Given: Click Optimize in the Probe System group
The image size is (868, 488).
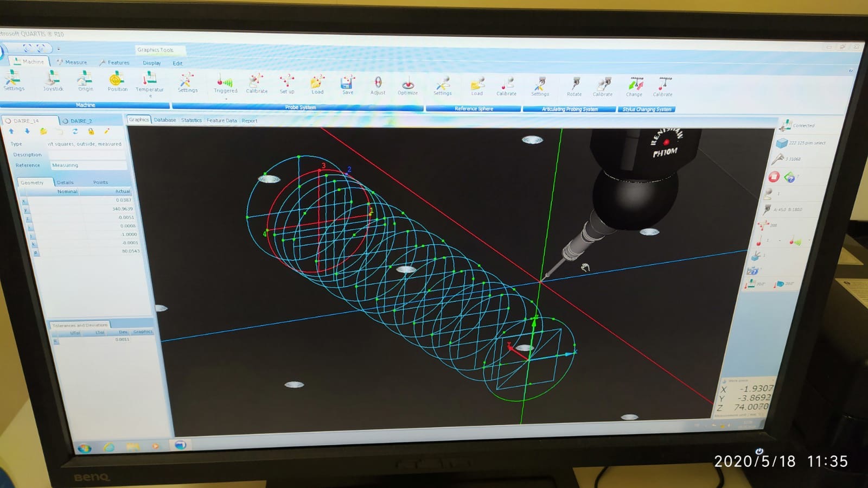Looking at the screenshot, I should click(407, 86).
